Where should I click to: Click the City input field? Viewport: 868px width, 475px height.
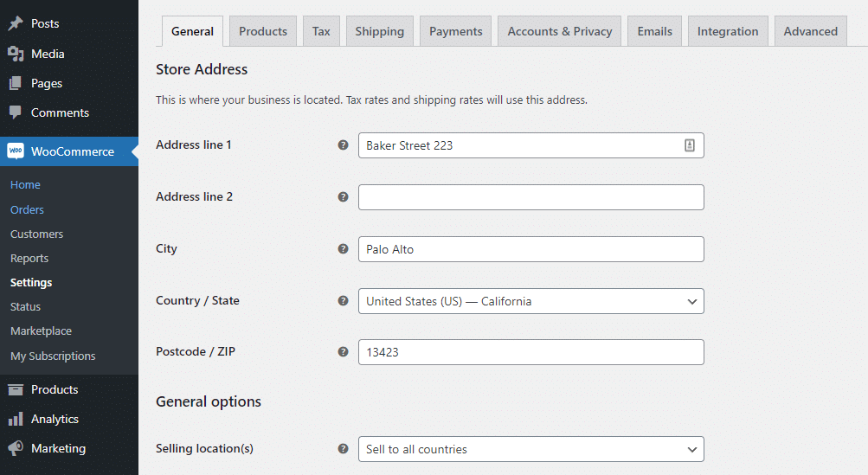click(x=530, y=249)
